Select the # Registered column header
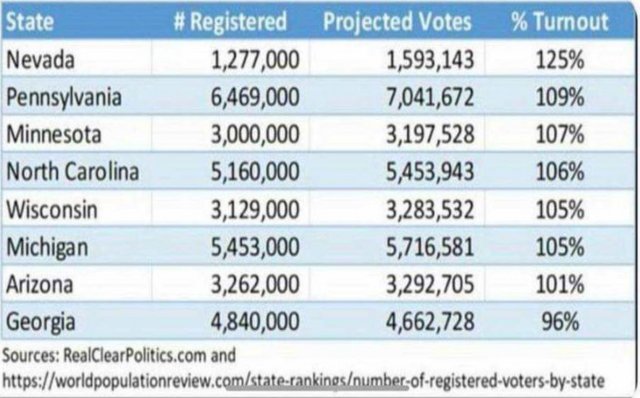The width and height of the screenshot is (640, 398). [230, 21]
